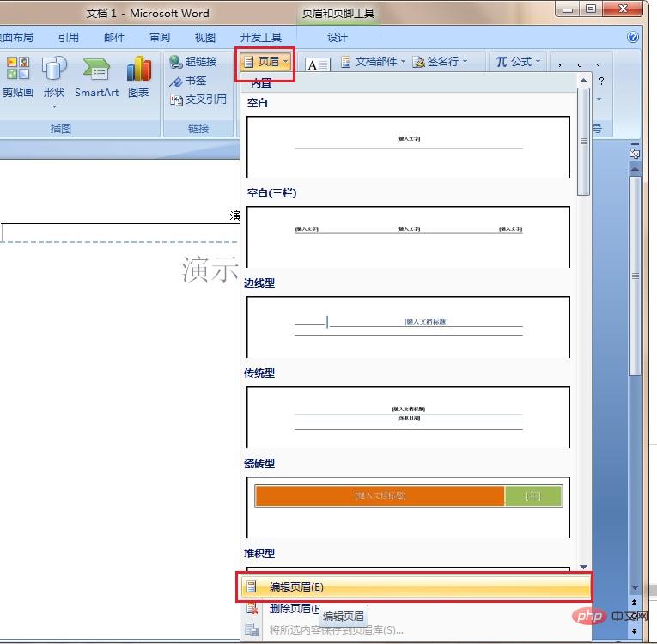Viewport: 657px width, 644px height.
Task: Switch to the 开发工具 tab
Action: coord(261,38)
